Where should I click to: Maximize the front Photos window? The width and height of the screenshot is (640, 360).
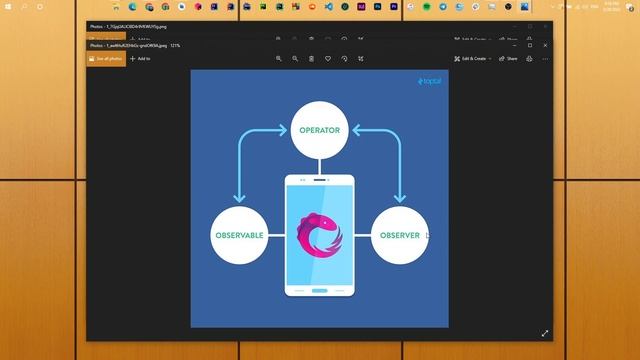530,45
